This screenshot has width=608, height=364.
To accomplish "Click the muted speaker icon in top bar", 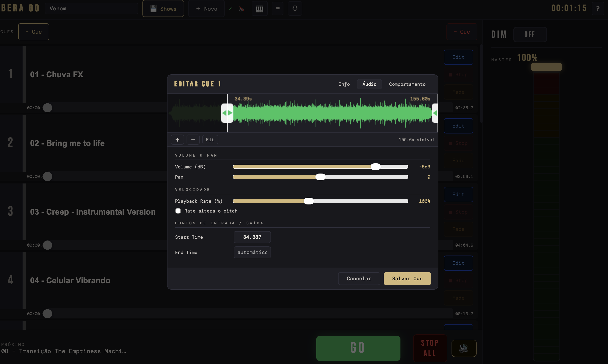I will click(x=242, y=9).
